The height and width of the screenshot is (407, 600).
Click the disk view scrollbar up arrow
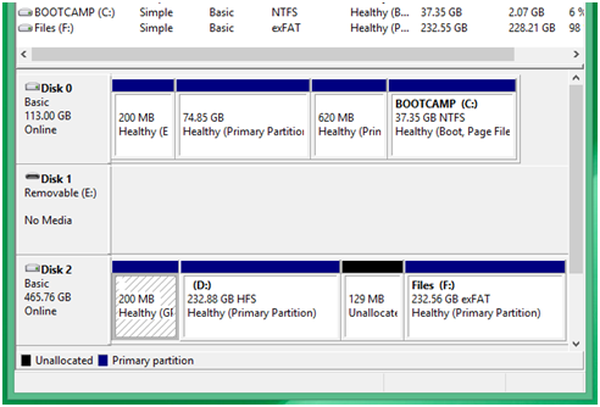[576, 77]
